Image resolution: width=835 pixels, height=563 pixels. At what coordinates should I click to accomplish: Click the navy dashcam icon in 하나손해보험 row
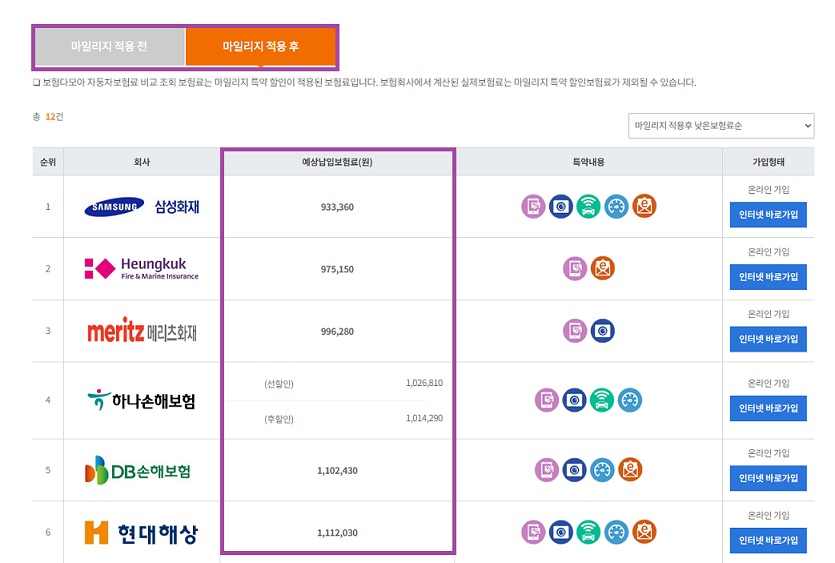click(575, 400)
